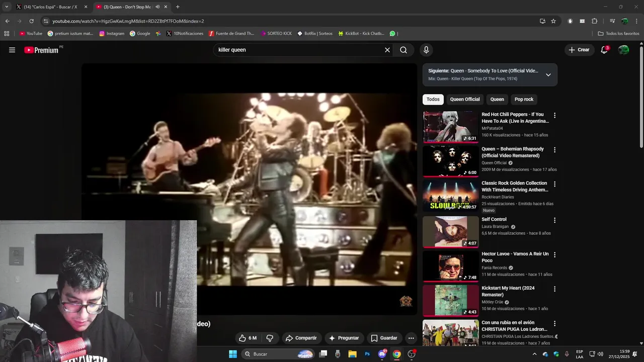Open Chrome extensions puzzle icon

[594, 21]
